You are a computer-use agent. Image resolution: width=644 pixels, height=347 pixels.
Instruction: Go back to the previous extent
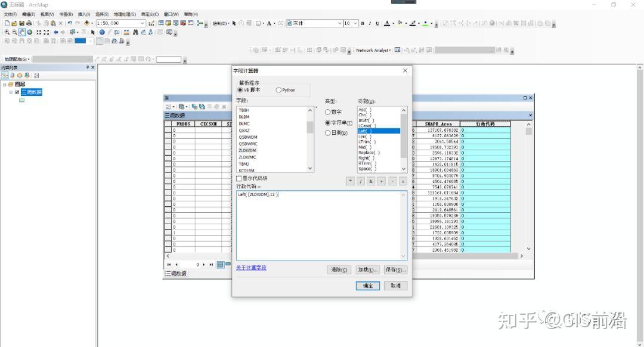[x=56, y=32]
